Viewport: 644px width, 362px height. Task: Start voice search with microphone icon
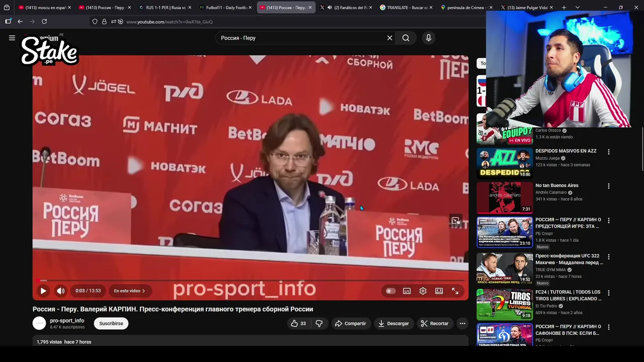pos(429,38)
